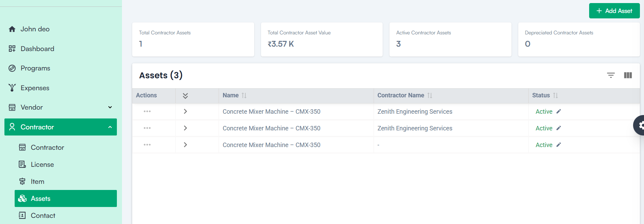
Task: Open the Dashboard menu item
Action: [x=61, y=49]
